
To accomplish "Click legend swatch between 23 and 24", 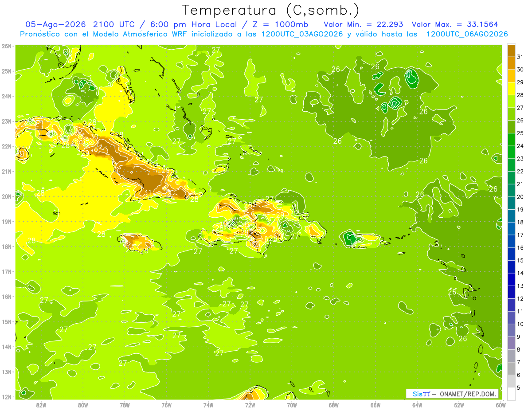I will point(511,152).
